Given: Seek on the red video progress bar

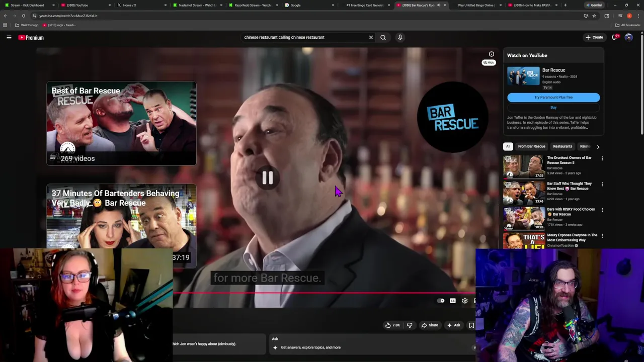Looking at the screenshot, I should click(x=324, y=293).
